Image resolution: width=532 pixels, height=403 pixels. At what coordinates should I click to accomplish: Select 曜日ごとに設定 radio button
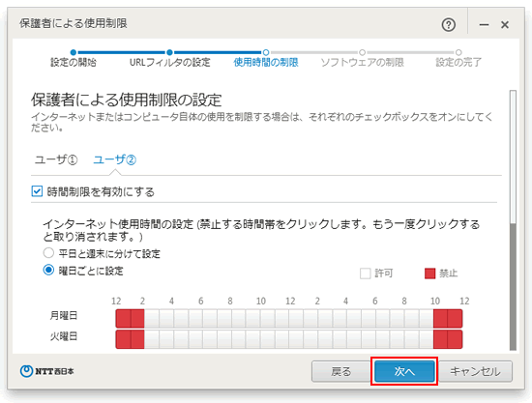click(x=48, y=270)
